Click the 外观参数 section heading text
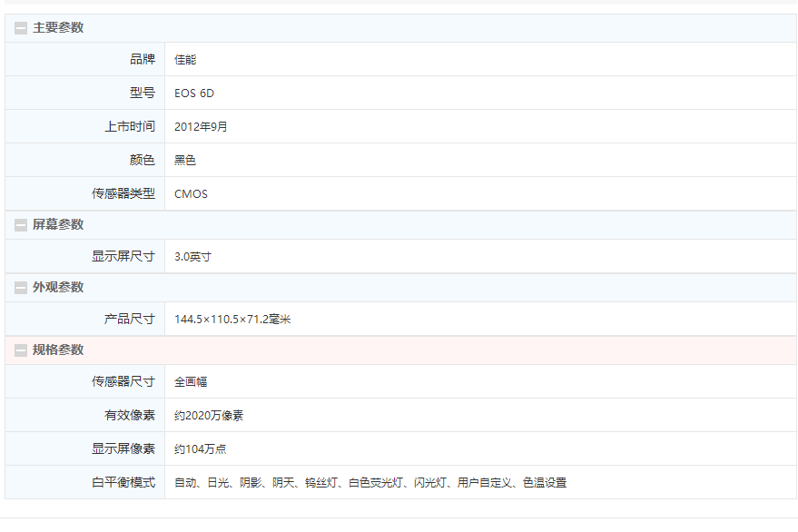Viewport: 798px width, 532px height. [58, 287]
